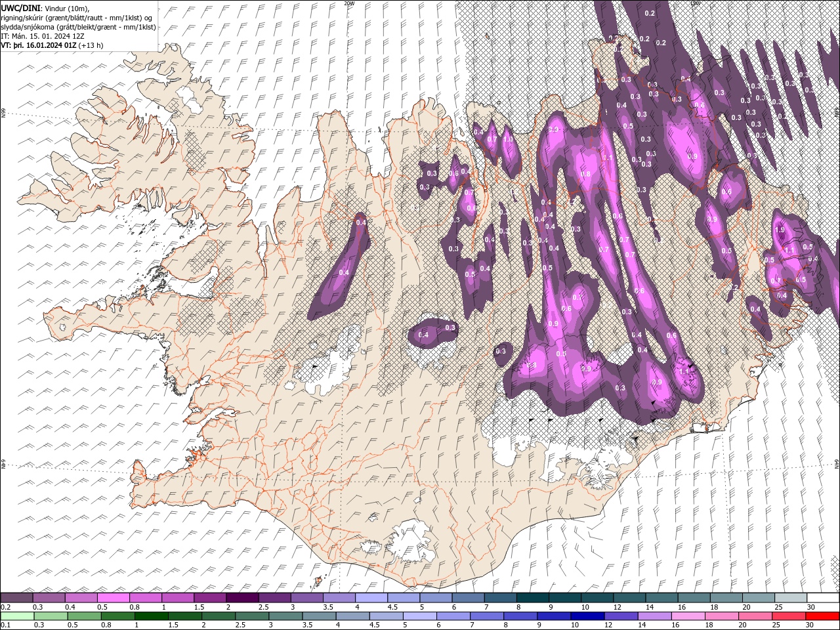The width and height of the screenshot is (840, 630).
Task: Pick the slate blue 6–7 snow legend swatch
Action: pyautogui.click(x=468, y=597)
